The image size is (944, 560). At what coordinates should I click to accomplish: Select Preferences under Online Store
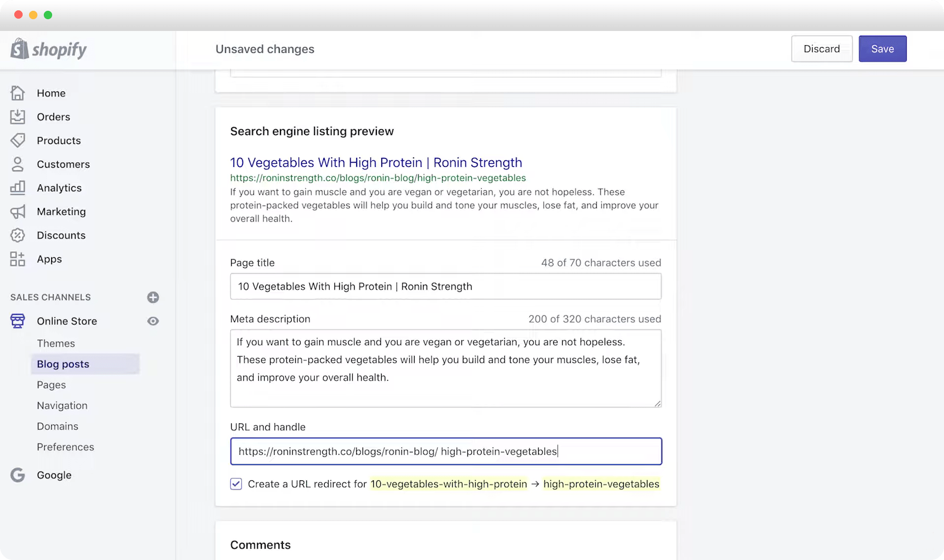(x=65, y=446)
